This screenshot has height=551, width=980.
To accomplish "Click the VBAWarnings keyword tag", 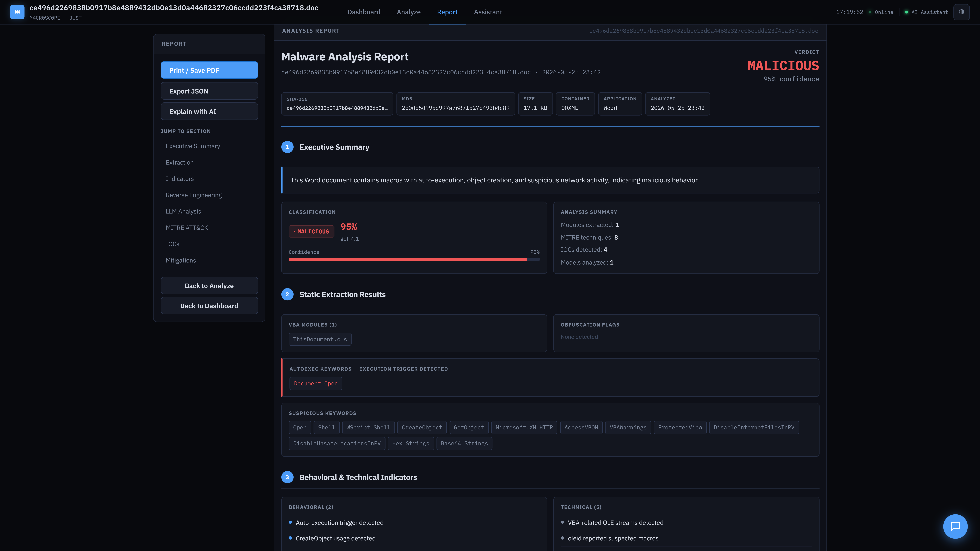I will [x=628, y=427].
